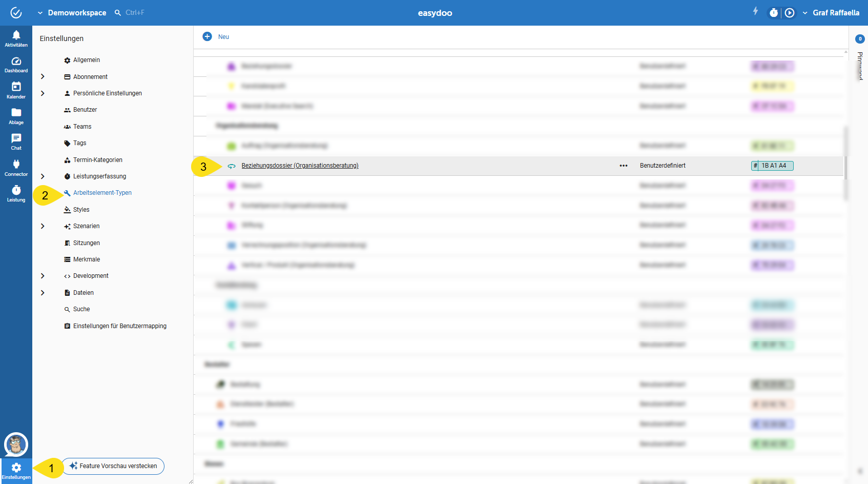This screenshot has width=868, height=484.
Task: Open the Leistung stopwatch in the sidebar
Action: click(16, 193)
